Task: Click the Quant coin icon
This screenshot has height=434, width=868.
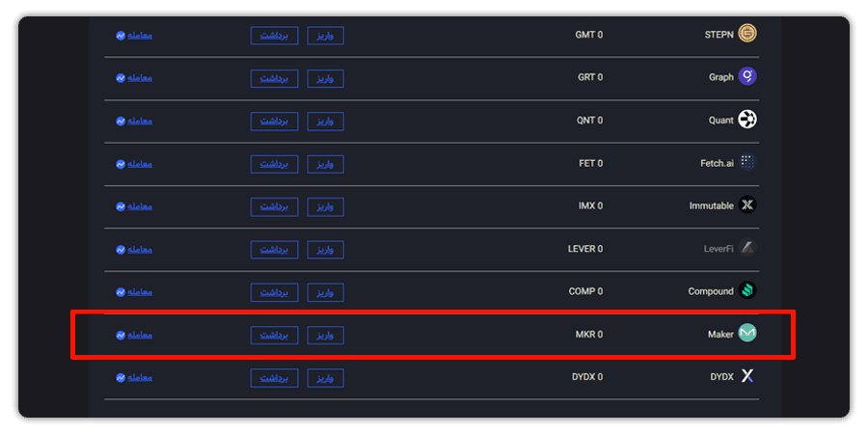Action: pos(747,120)
